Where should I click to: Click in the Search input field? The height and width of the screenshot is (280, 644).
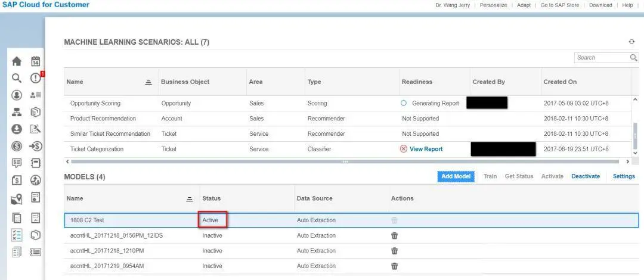click(602, 58)
